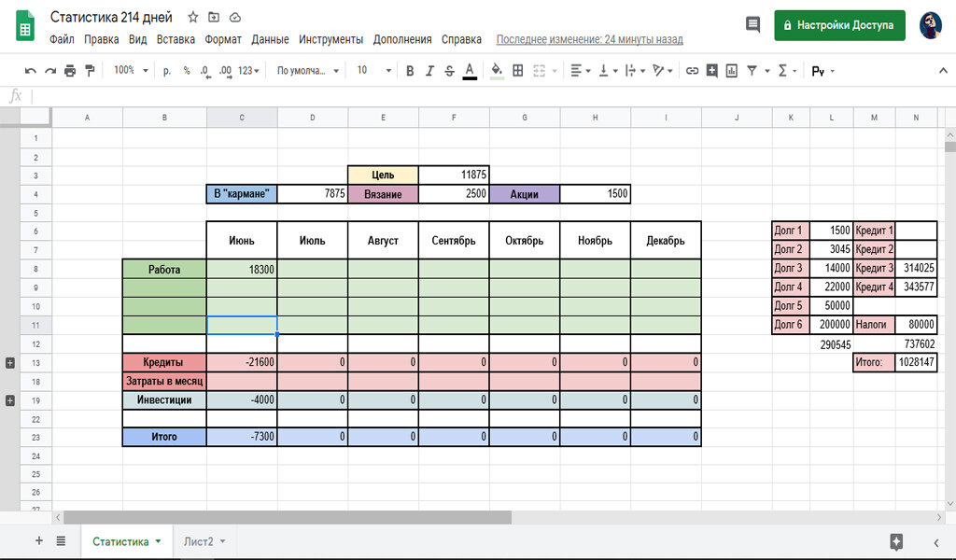Image resolution: width=956 pixels, height=560 pixels.
Task: Open the font family dropdown
Action: point(307,71)
